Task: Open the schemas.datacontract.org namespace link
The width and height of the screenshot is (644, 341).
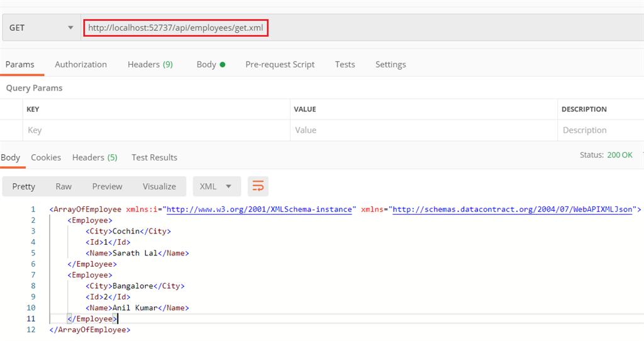Action: [x=513, y=210]
